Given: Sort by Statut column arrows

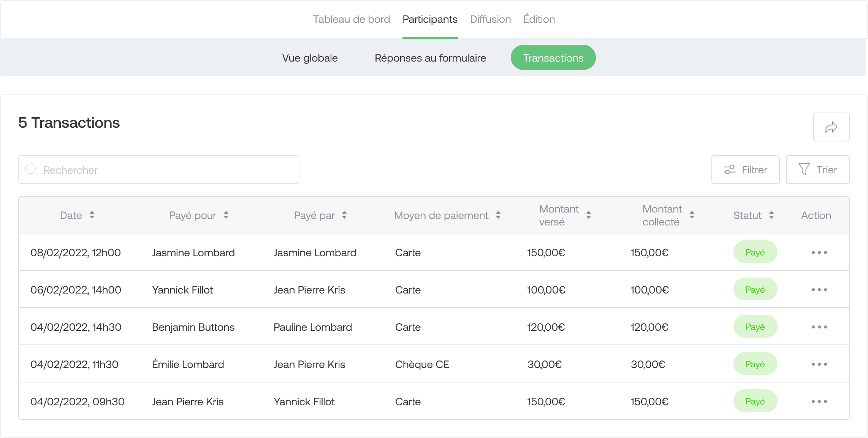Looking at the screenshot, I should pos(771,215).
